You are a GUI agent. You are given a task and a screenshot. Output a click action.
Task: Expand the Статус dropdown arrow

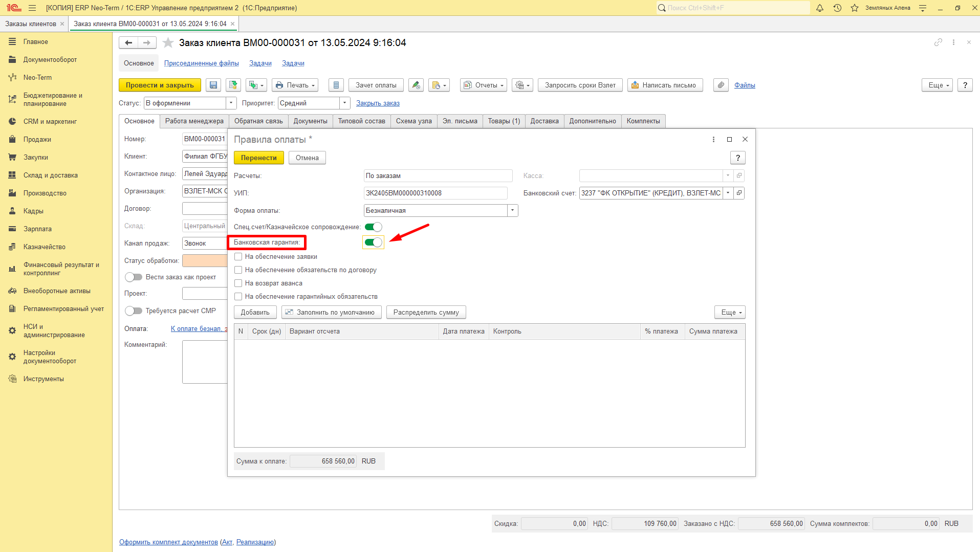[231, 103]
